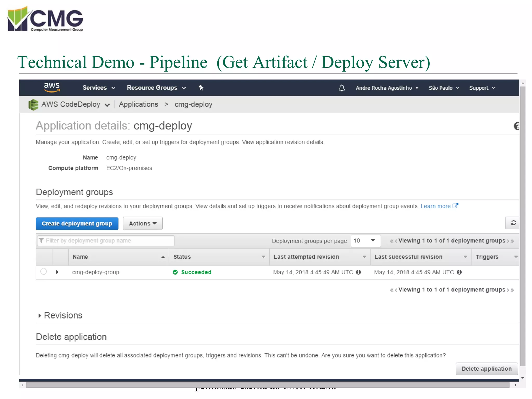Click the scroll down arrow on vertical scrollbar
The height and width of the screenshot is (399, 532).
(x=523, y=378)
